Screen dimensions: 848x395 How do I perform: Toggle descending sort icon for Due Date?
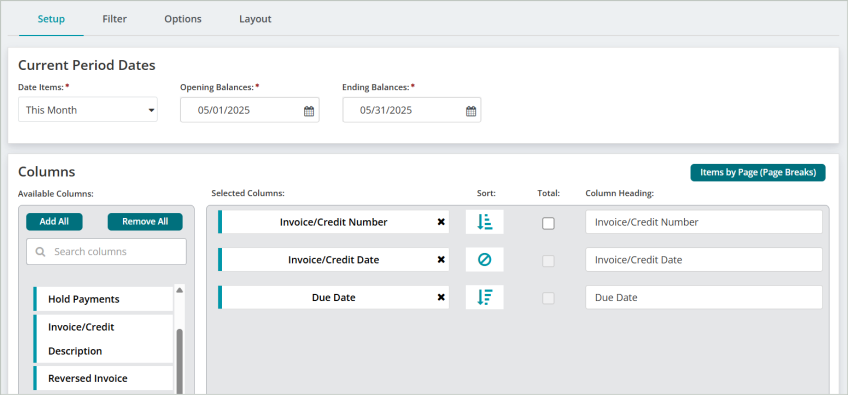coord(485,297)
